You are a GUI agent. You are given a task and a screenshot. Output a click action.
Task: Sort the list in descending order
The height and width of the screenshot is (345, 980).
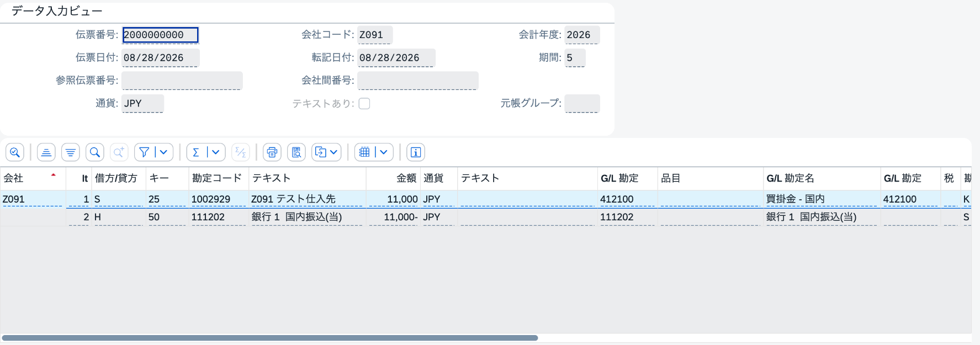[71, 152]
